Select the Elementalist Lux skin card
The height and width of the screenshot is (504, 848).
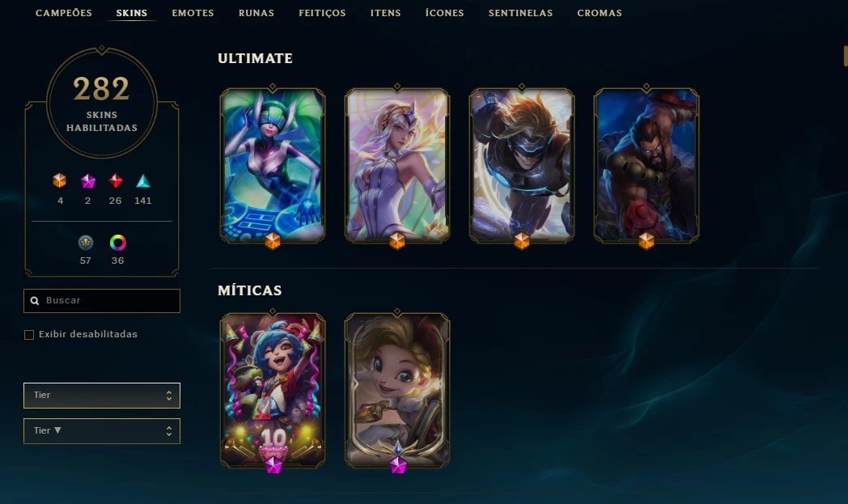[x=397, y=165]
